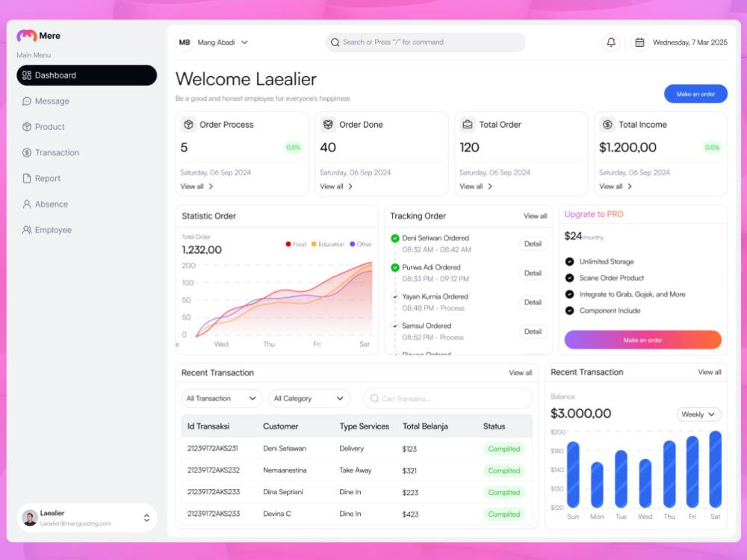The width and height of the screenshot is (747, 560).
Task: Click check icon beside Unlimited Storage
Action: (569, 261)
